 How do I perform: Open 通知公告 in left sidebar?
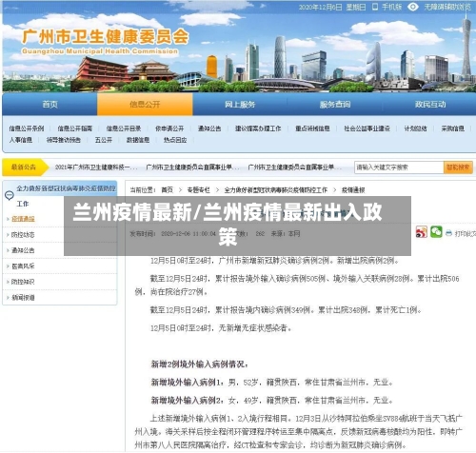click(23, 250)
